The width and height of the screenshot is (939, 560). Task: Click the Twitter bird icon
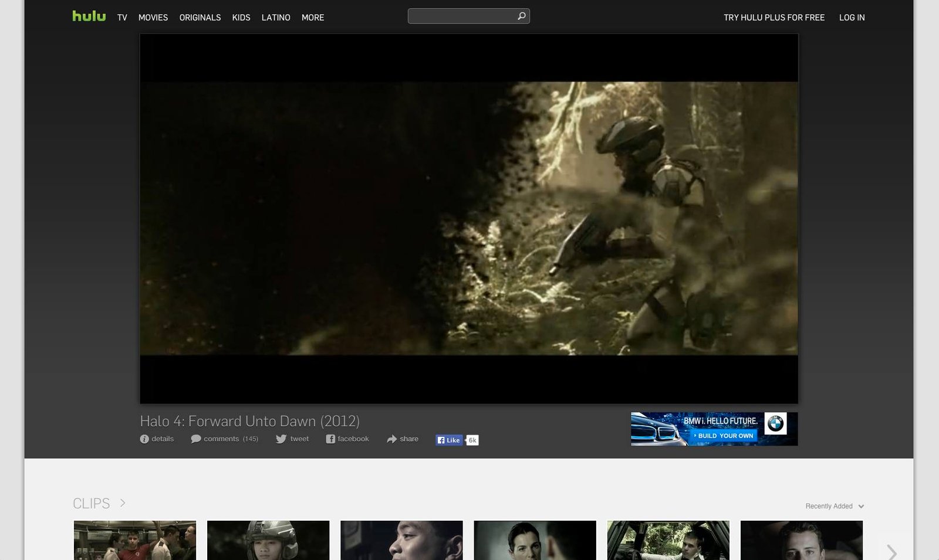point(281,439)
